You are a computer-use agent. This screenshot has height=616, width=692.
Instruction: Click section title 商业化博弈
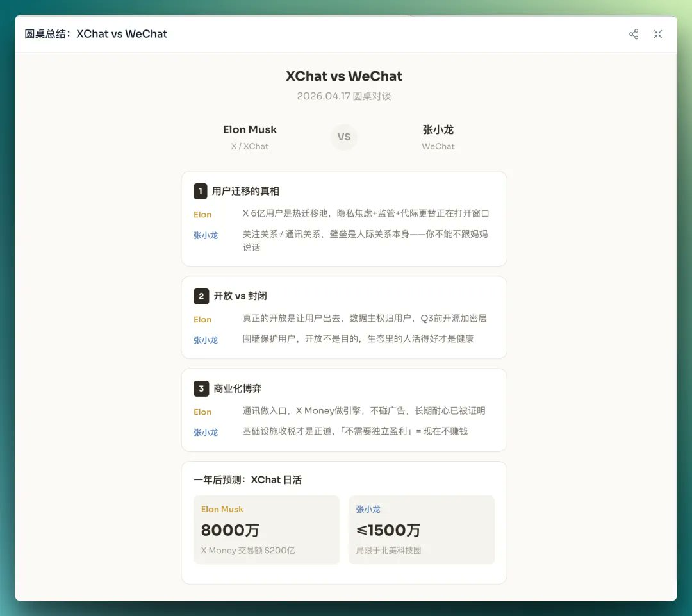click(238, 388)
